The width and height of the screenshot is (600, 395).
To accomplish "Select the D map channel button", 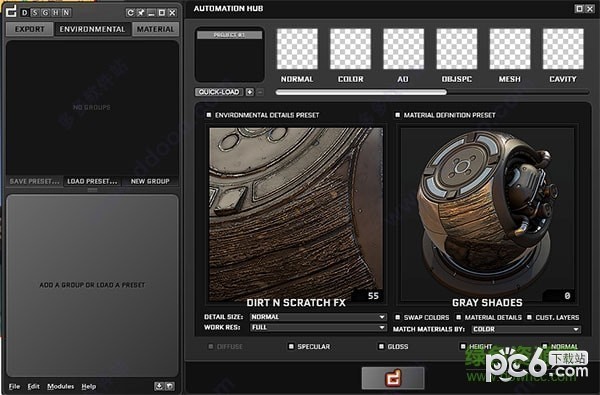I will tap(24, 13).
